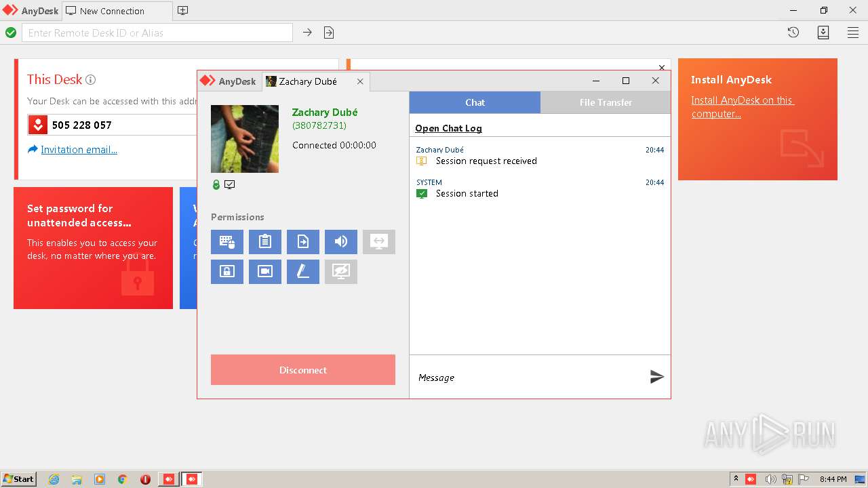Image resolution: width=868 pixels, height=488 pixels.
Task: Click the connect arrow icon
Action: click(307, 33)
